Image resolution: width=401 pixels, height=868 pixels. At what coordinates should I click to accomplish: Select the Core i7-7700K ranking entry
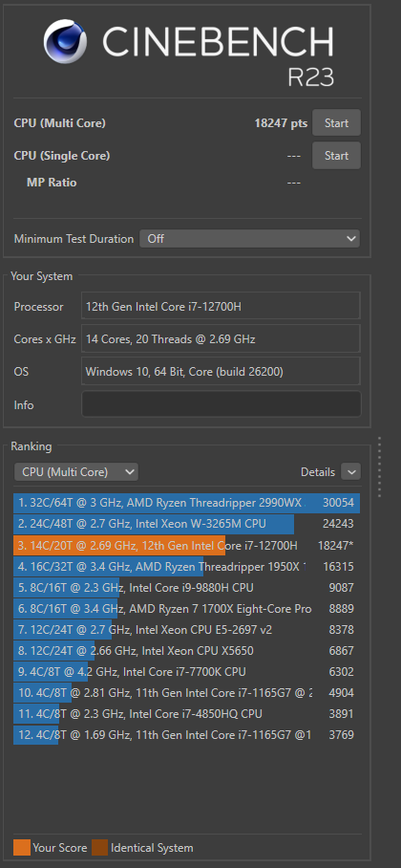[187, 671]
